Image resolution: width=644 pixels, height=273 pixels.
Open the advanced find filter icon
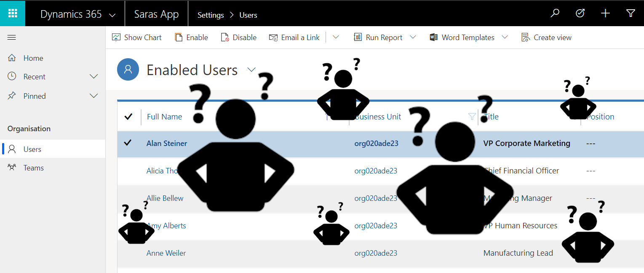[x=631, y=14]
